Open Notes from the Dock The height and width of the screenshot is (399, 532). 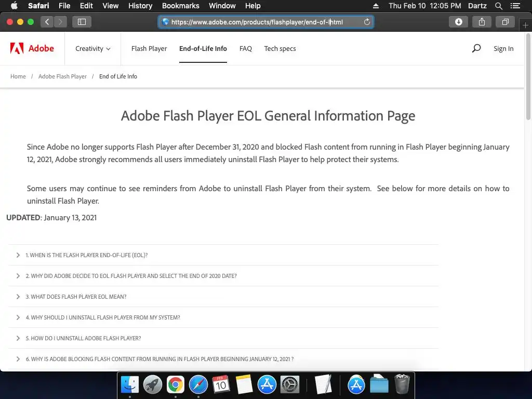coord(244,385)
